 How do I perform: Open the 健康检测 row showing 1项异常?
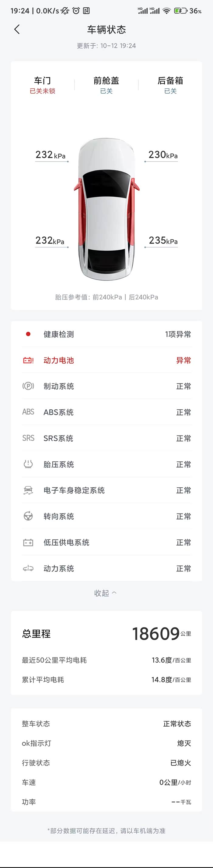[x=106, y=334]
